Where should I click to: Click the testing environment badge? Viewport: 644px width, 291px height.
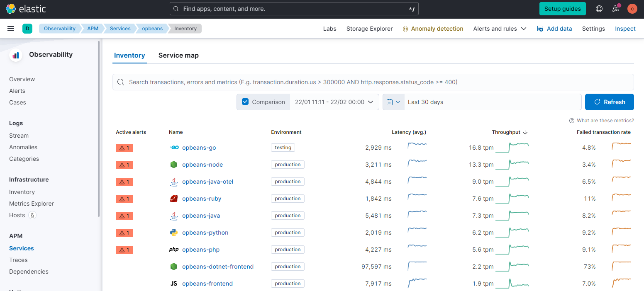283,148
